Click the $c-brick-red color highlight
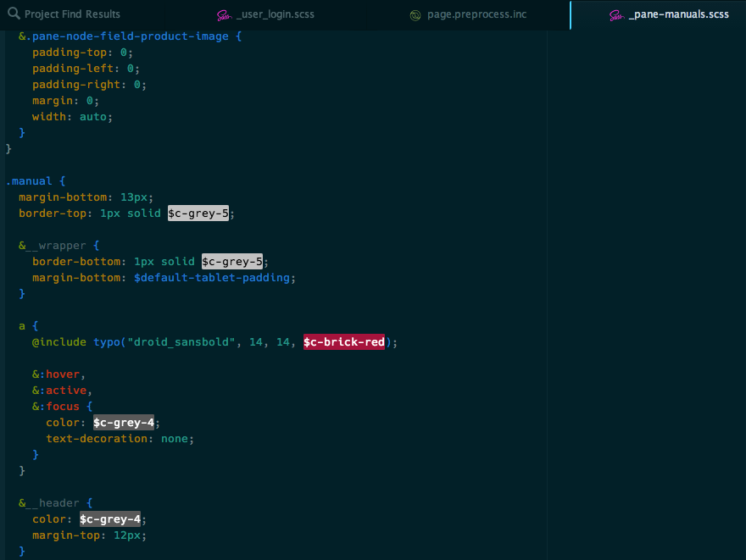This screenshot has width=746, height=560. point(344,341)
